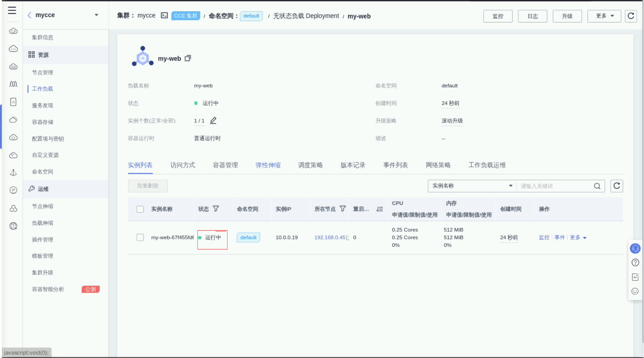644x358 pixels.
Task: Click the 监控 button in header
Action: pos(498,16)
